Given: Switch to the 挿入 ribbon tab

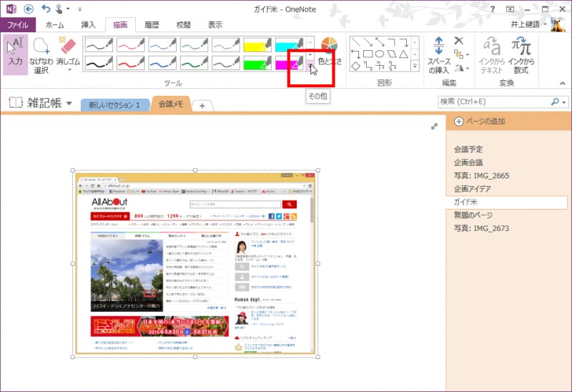Looking at the screenshot, I should tap(88, 24).
